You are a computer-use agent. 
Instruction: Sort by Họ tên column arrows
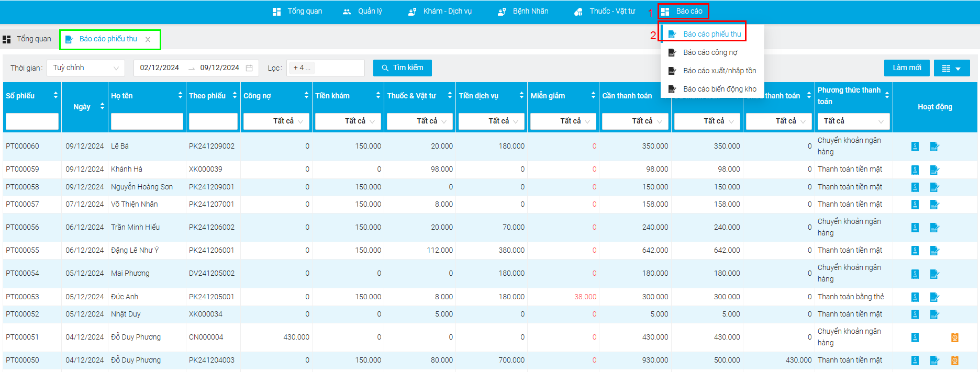point(180,95)
